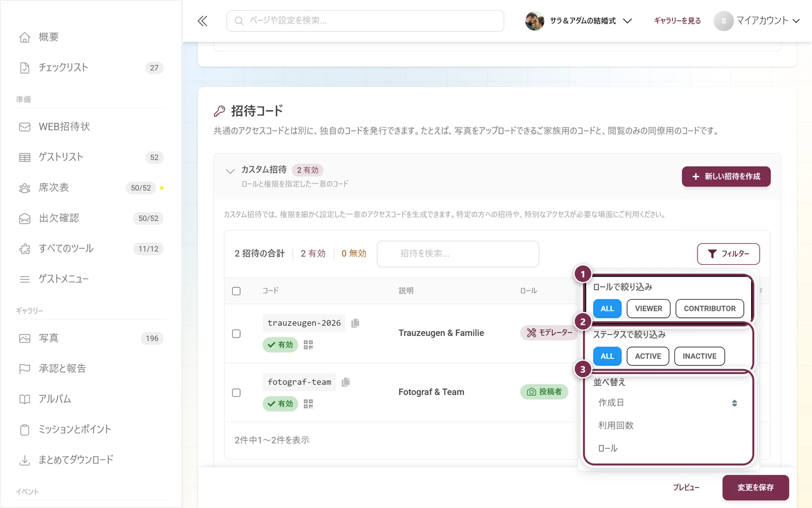
Task: Copy the trauzeugen-2026 code
Action: (355, 323)
